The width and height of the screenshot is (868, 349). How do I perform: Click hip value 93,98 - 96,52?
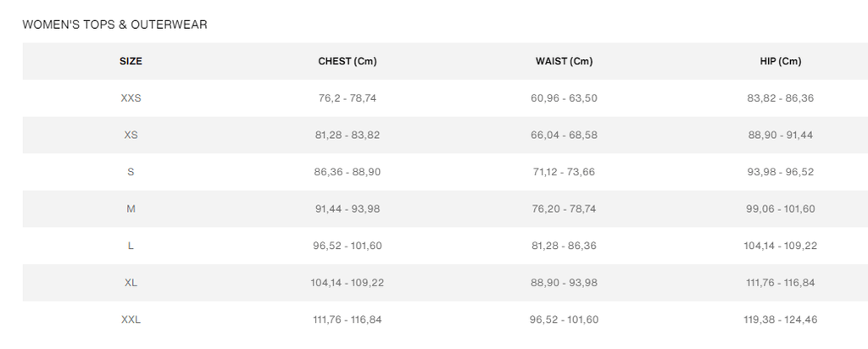pos(781,172)
